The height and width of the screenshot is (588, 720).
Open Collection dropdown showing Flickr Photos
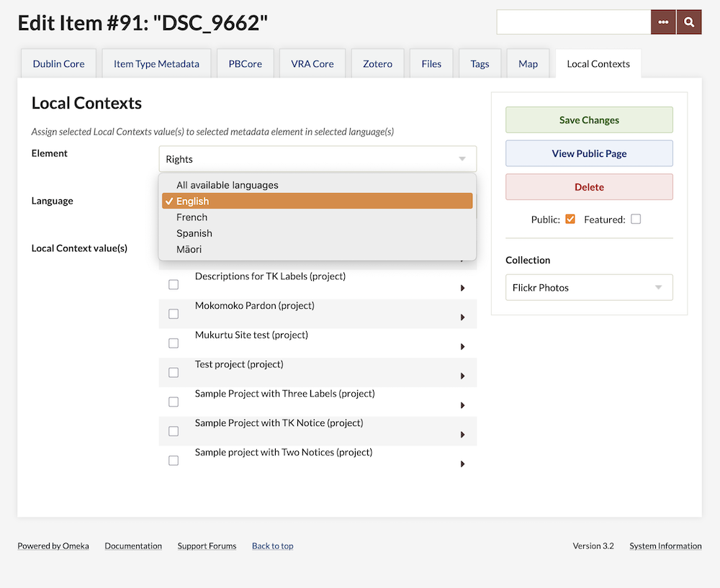tap(589, 287)
